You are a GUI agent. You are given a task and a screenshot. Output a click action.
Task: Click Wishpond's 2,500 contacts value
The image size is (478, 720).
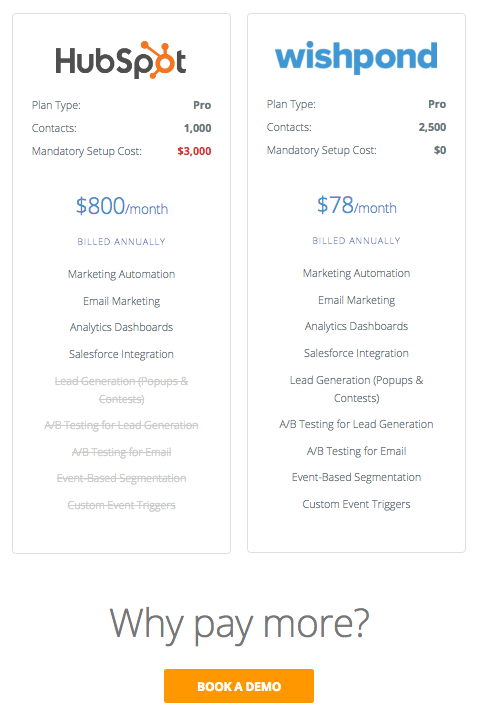coord(432,127)
